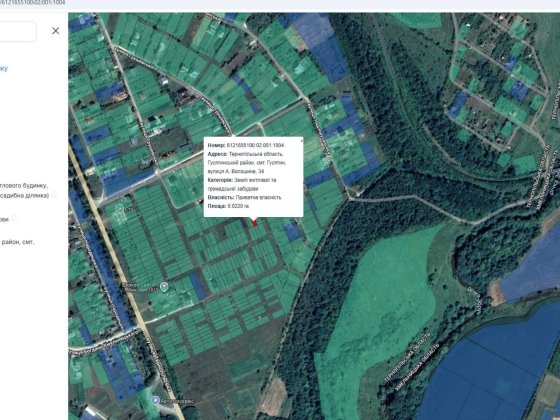Click the round place marker beside the main road

pos(164,286)
